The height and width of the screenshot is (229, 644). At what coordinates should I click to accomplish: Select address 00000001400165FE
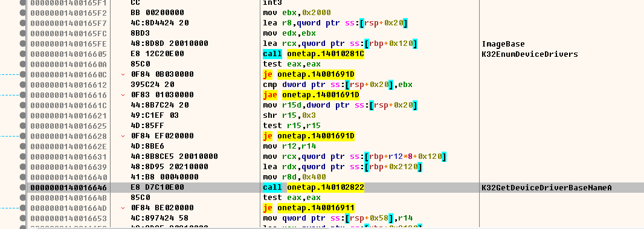click(69, 44)
